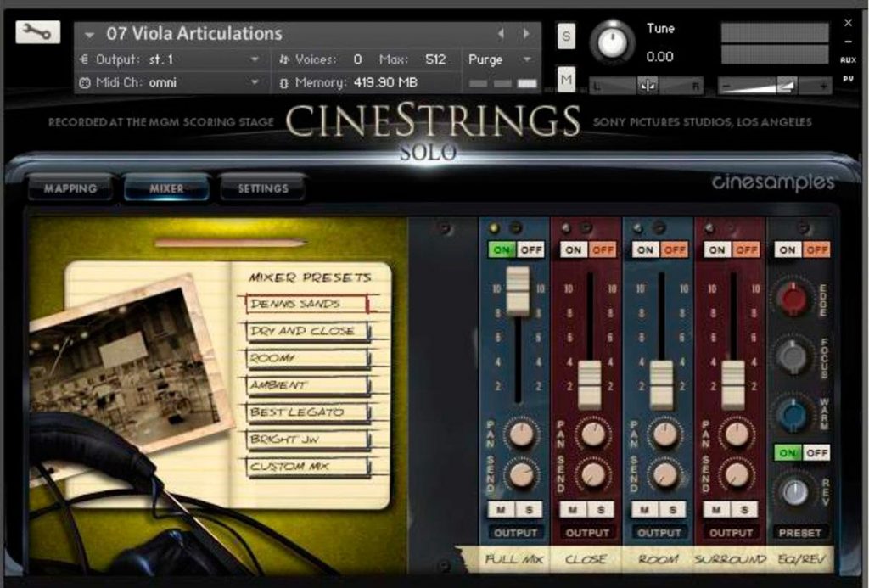Mute the Room channel
This screenshot has height=588, width=869.
tap(645, 509)
